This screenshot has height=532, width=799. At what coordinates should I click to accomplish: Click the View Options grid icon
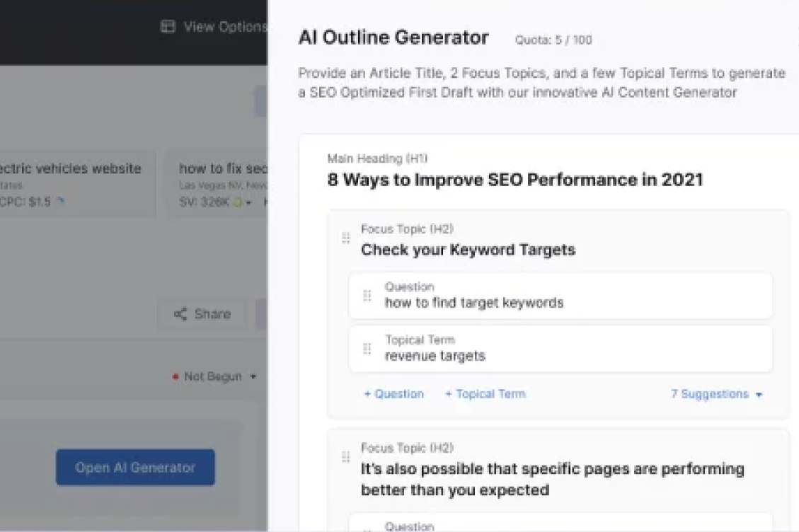point(168,27)
